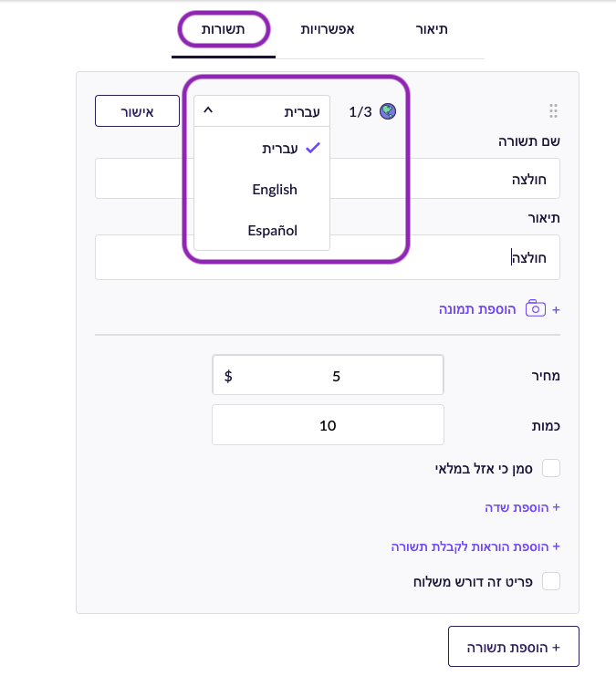The width and height of the screenshot is (616, 697).
Task: Click the camera icon to add image
Action: point(536,308)
